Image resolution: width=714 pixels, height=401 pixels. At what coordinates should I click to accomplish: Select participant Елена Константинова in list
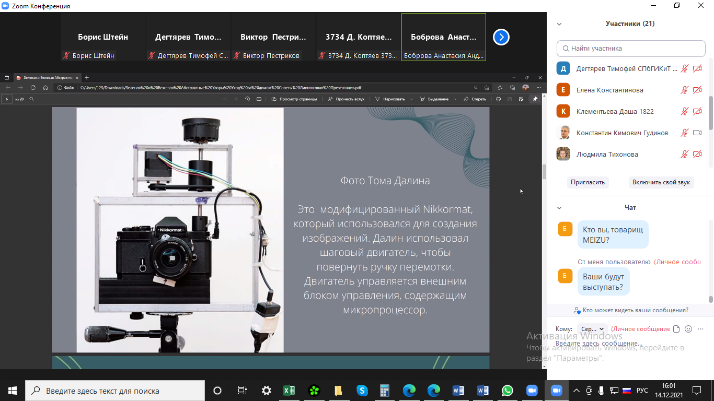[x=630, y=90]
